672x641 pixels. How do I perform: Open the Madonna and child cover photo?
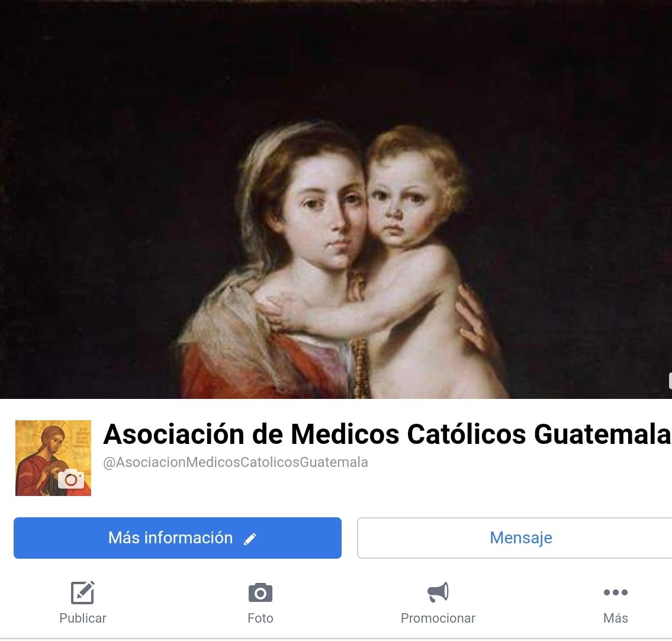pyautogui.click(x=336, y=199)
